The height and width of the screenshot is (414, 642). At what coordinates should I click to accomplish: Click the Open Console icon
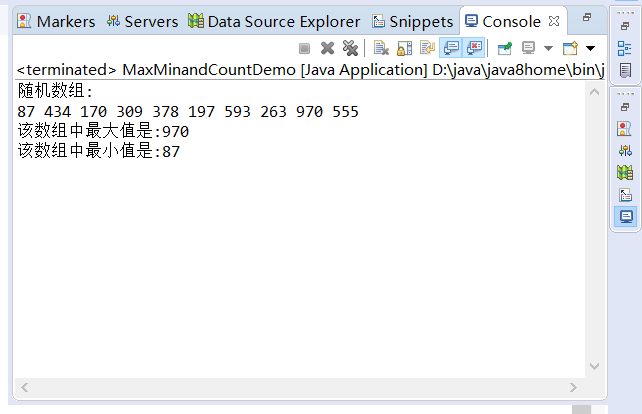pyautogui.click(x=570, y=48)
